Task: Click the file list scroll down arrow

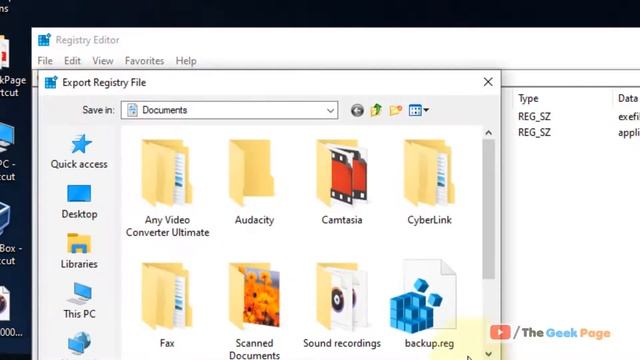Action: (x=489, y=353)
